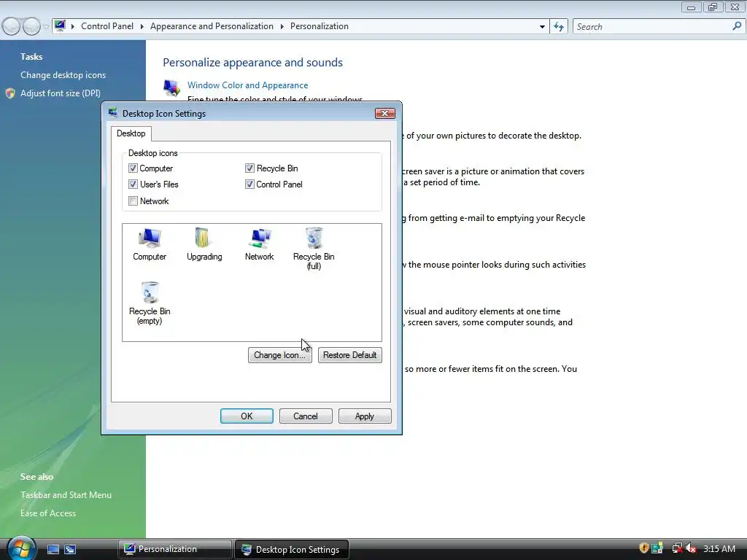The image size is (747, 560).
Task: Uncheck the Recycle Bin checkbox
Action: point(249,168)
